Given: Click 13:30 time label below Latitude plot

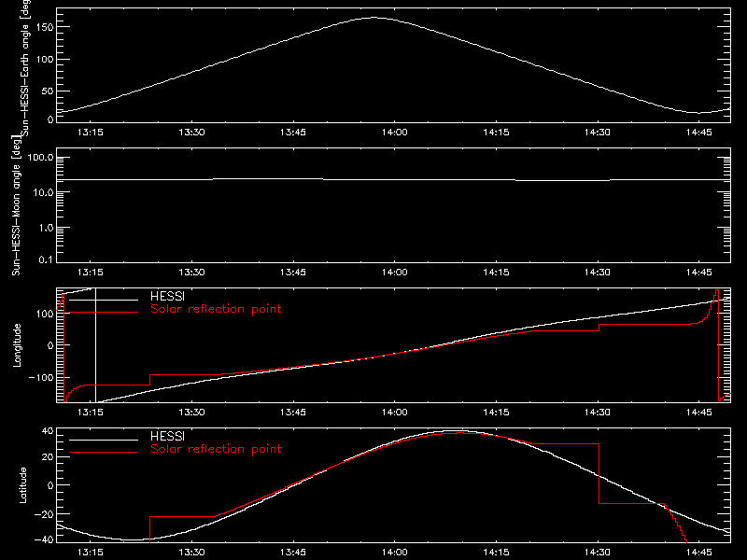Looking at the screenshot, I should tap(191, 552).
